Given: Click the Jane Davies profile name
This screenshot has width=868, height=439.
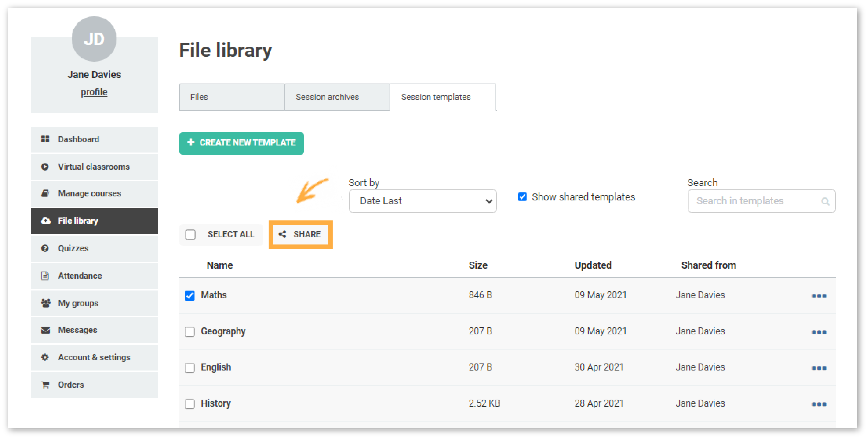Looking at the screenshot, I should 94,75.
